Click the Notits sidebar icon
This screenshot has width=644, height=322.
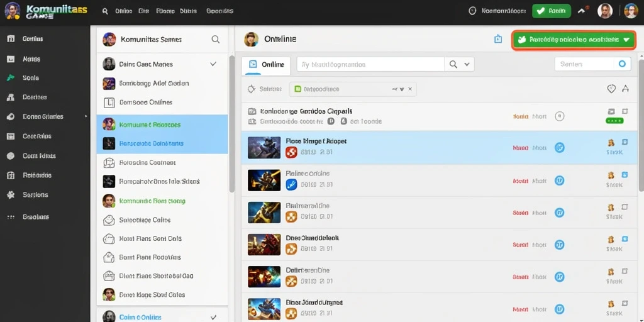(11, 58)
